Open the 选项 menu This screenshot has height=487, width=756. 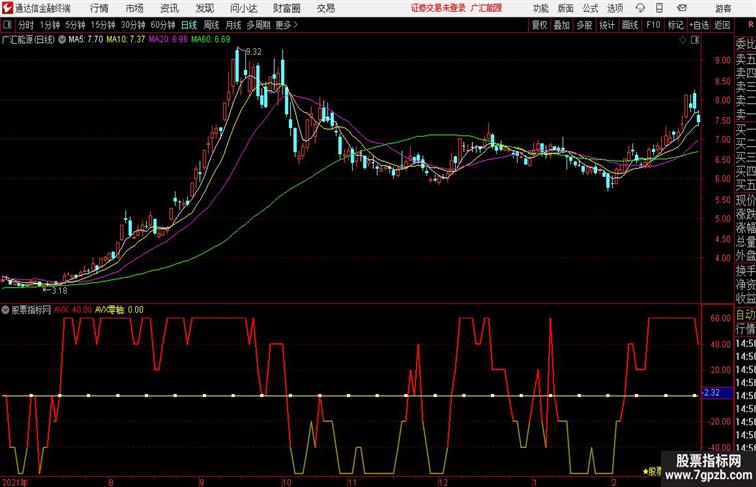[615, 8]
